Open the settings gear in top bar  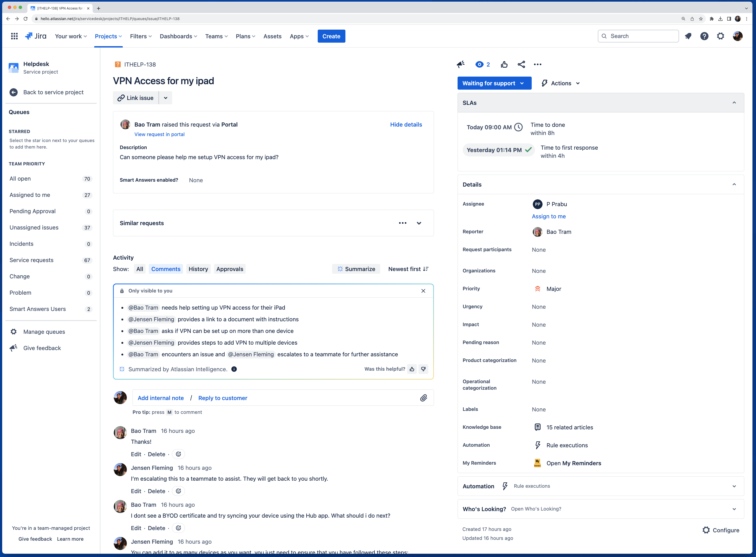pos(720,36)
